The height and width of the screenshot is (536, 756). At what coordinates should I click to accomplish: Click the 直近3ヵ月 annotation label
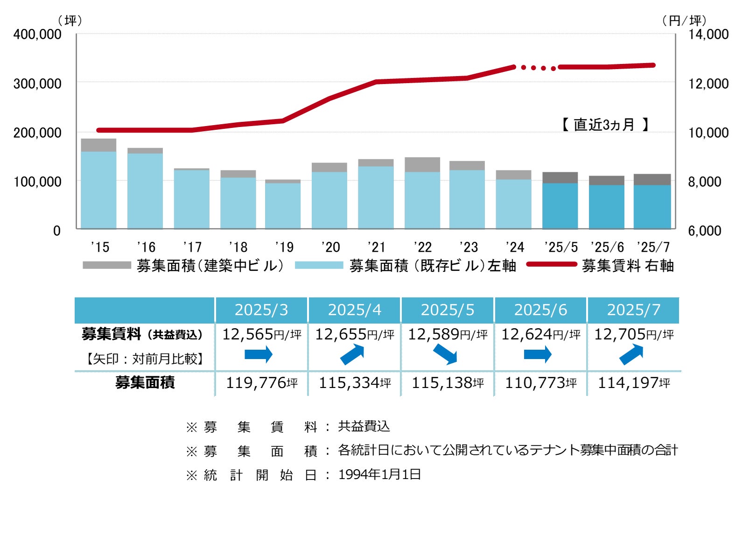605,125
